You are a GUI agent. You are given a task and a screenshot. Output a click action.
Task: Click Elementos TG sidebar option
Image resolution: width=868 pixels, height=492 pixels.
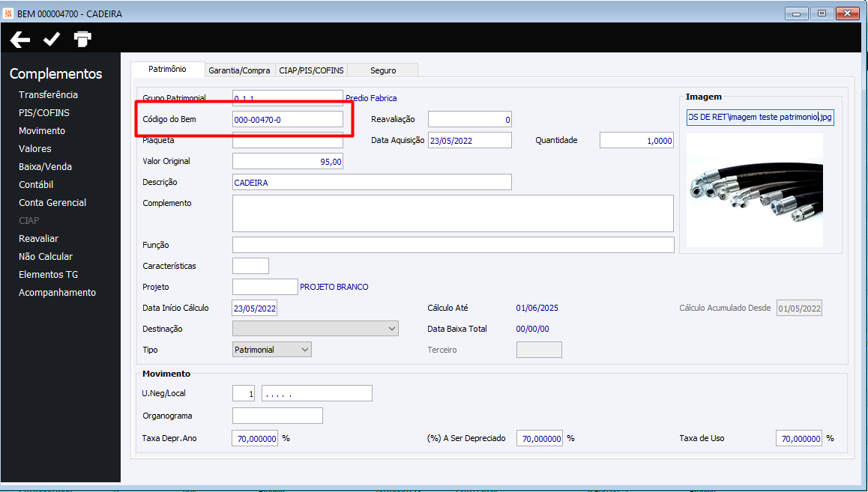[x=48, y=274]
